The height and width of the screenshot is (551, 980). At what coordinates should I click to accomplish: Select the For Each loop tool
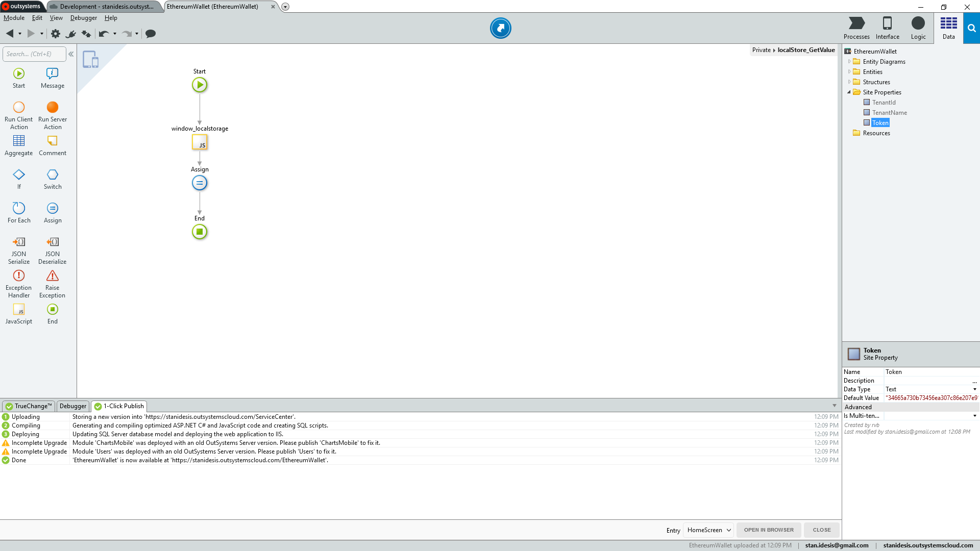click(x=18, y=212)
